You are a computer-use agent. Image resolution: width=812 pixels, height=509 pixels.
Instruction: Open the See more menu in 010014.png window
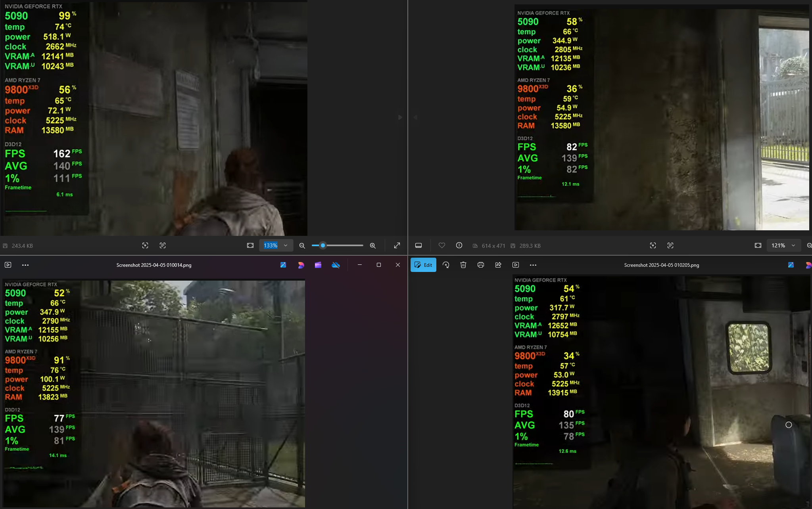click(x=25, y=265)
